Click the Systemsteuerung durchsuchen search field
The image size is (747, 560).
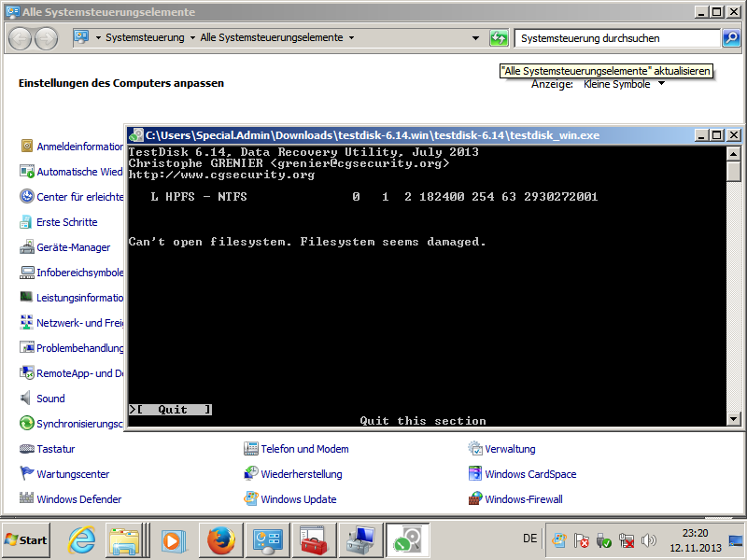pyautogui.click(x=617, y=38)
